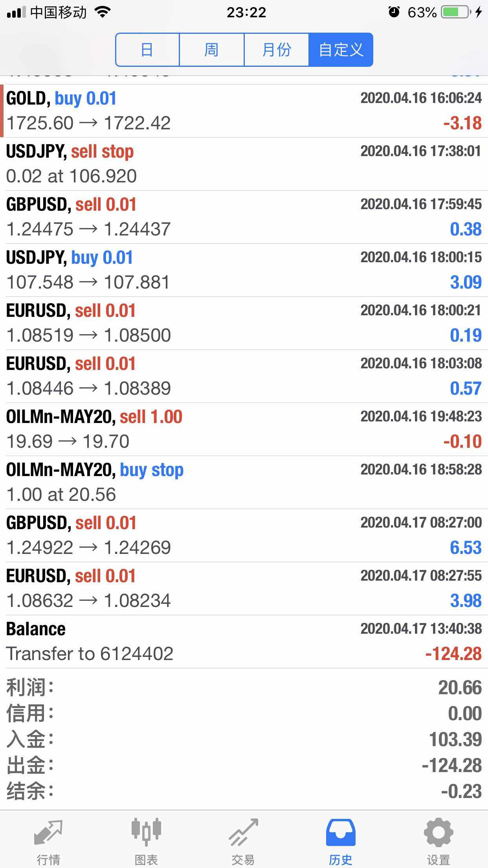
Task: Tap the Balance transfer to 6124402 row
Action: 244,642
